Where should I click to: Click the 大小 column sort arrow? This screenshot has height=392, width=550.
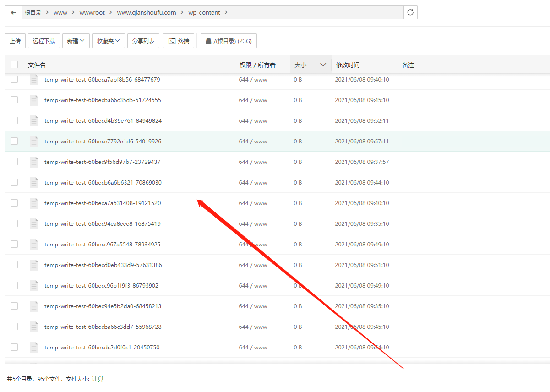click(323, 65)
